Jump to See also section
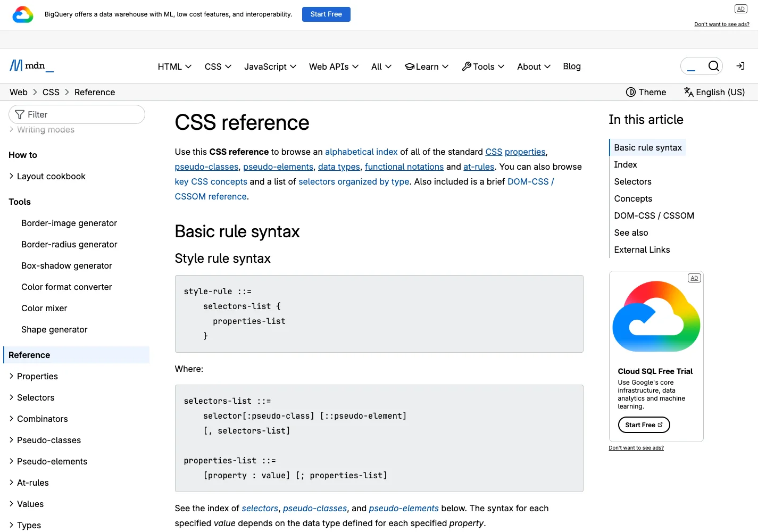766x532 pixels. coord(631,232)
